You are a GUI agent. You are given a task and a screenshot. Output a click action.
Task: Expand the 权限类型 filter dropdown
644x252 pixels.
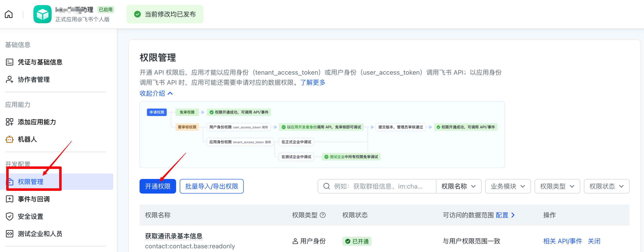coord(557,186)
